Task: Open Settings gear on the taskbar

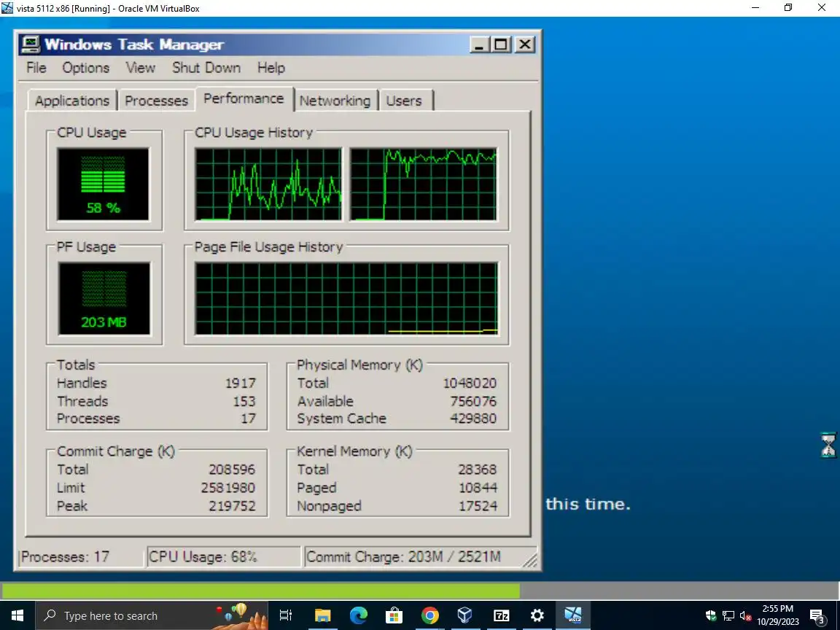Action: point(537,615)
